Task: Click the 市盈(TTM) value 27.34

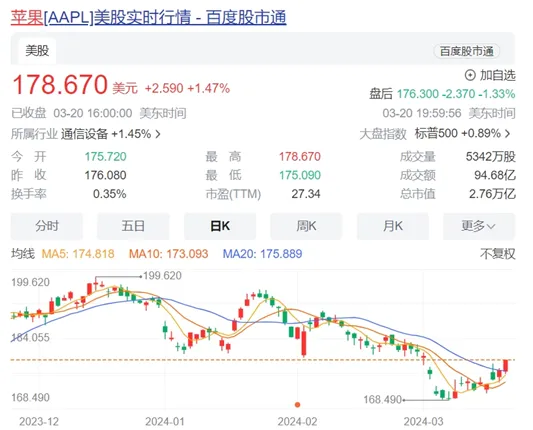Action: (306, 194)
